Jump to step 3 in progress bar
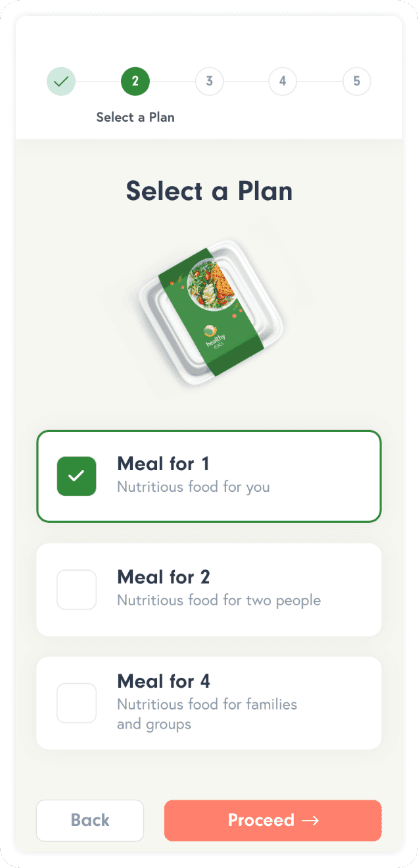Viewport: 418px width, 868px height. tap(209, 82)
